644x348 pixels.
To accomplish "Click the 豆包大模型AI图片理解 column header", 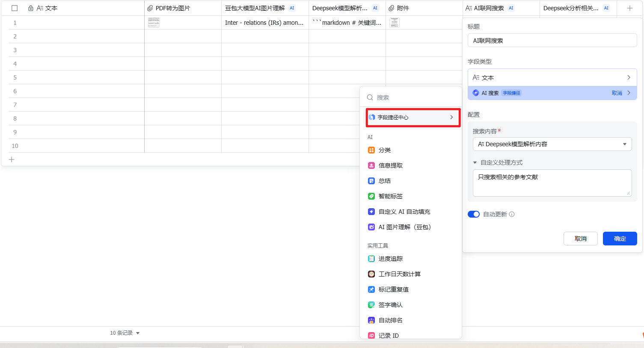I will coord(265,8).
